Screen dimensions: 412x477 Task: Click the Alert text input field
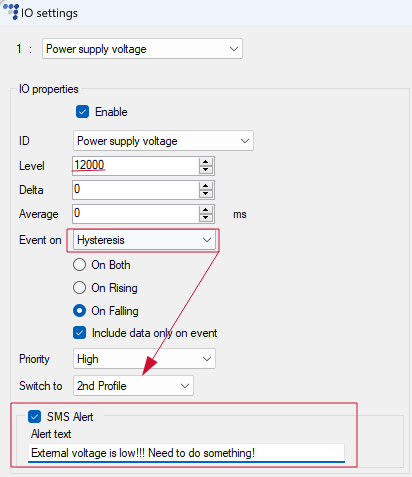186,453
